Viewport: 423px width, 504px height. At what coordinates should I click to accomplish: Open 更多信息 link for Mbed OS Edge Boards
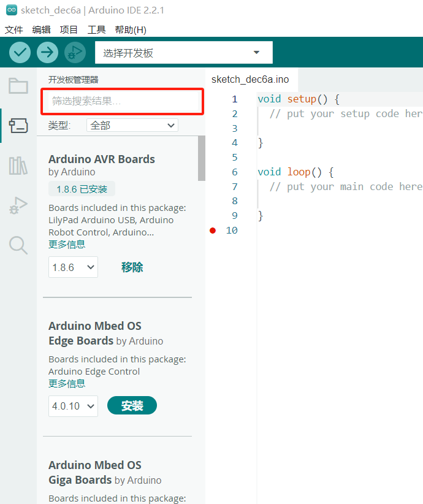click(x=67, y=383)
